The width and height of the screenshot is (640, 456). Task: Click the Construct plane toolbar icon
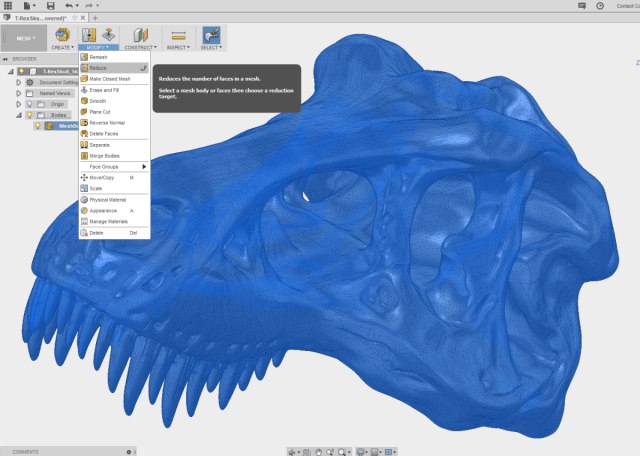pyautogui.click(x=140, y=35)
